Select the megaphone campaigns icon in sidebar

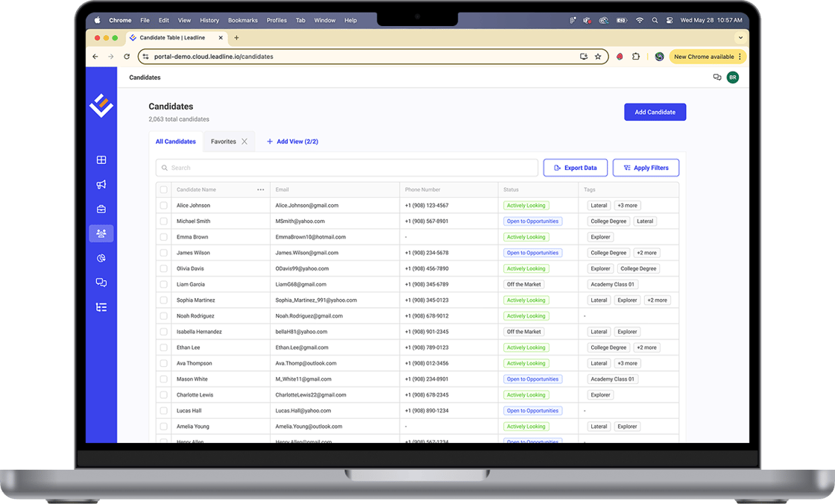(x=101, y=184)
